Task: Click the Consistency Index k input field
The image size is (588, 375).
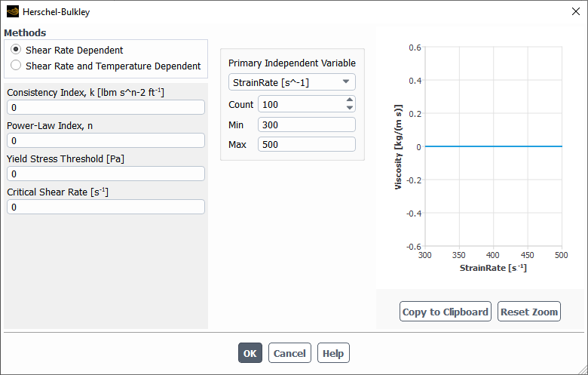Action: [x=106, y=107]
